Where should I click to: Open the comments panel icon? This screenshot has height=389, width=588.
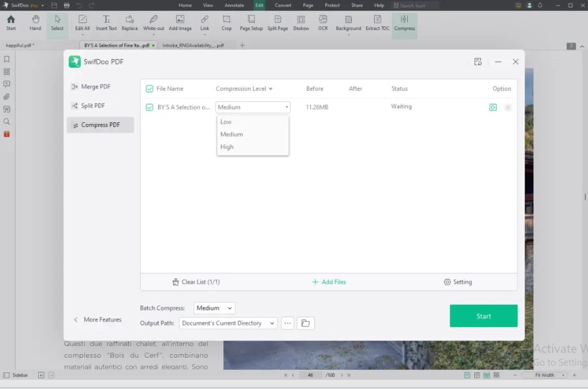pos(7,84)
